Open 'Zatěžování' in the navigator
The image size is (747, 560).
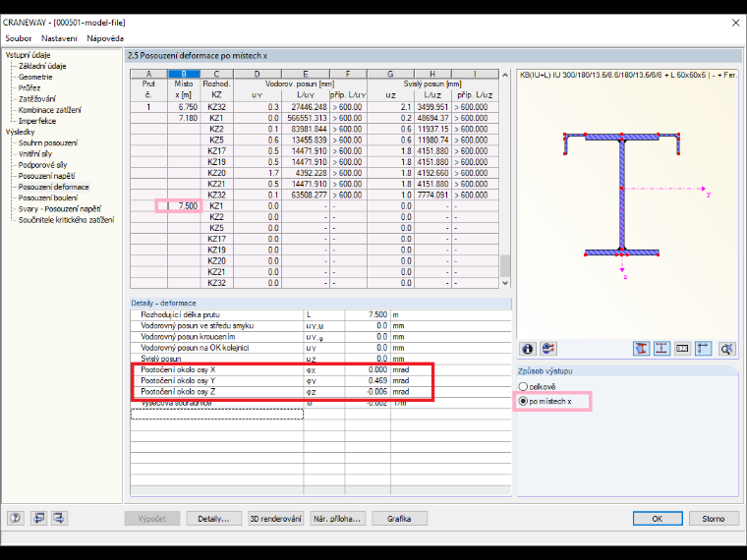37,99
